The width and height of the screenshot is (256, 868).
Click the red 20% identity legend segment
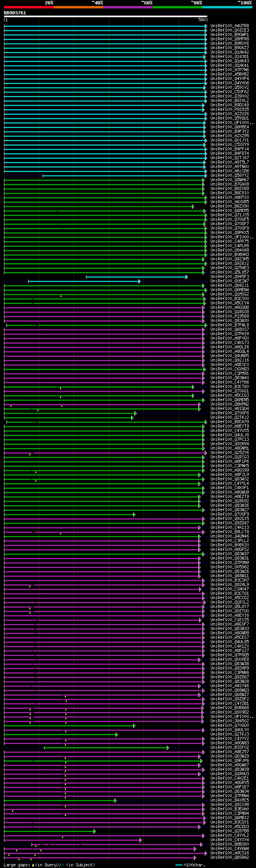tap(29, 7)
